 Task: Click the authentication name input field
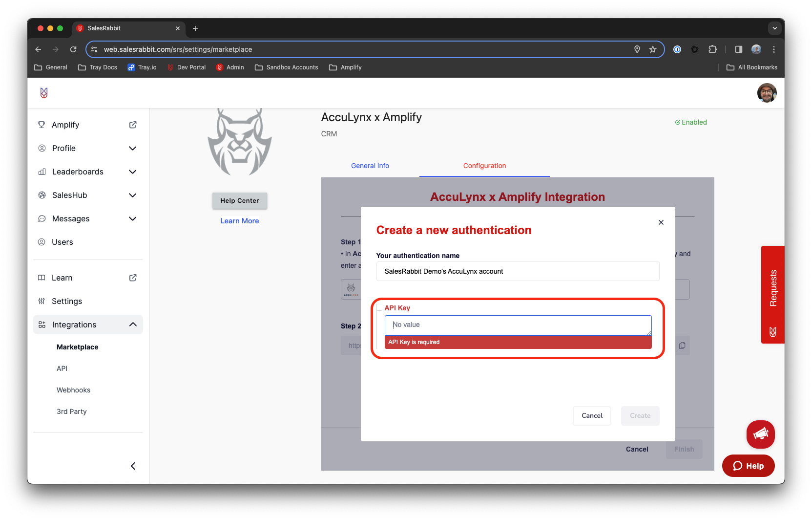tap(518, 271)
